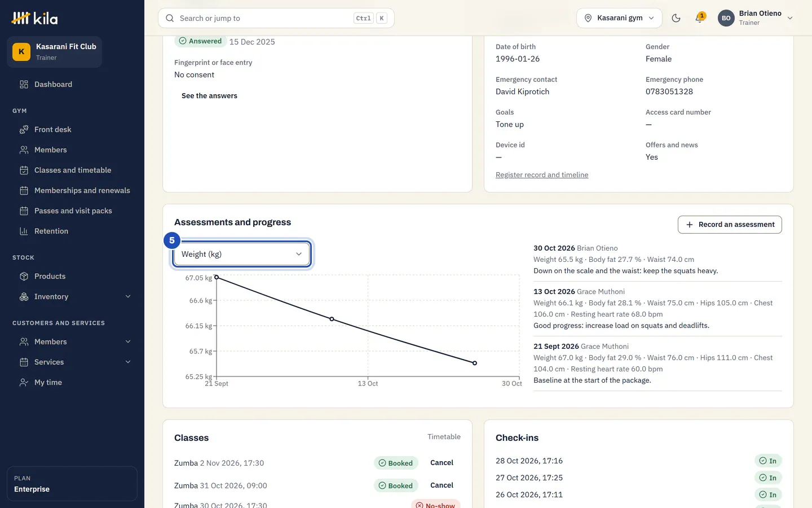The height and width of the screenshot is (508, 812).
Task: Open the Kasarani Fit Club workspace switcher
Action: point(54,52)
